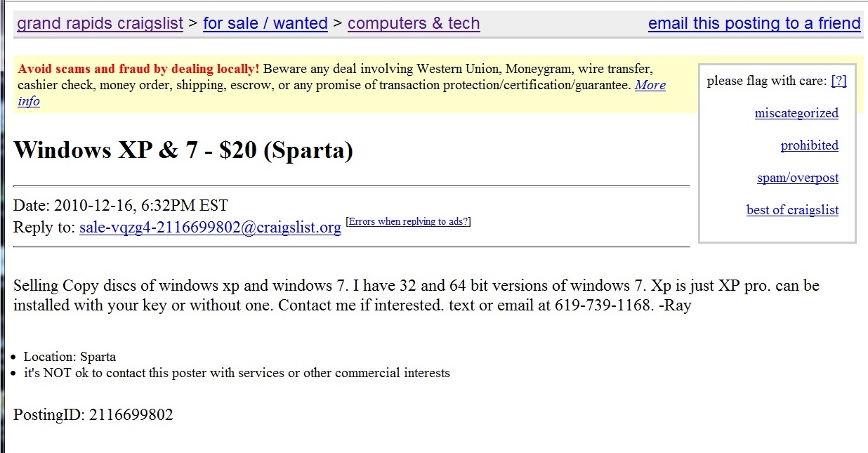Open the grand rapids craigslist breadcrumb link
The image size is (868, 453).
pos(100,23)
